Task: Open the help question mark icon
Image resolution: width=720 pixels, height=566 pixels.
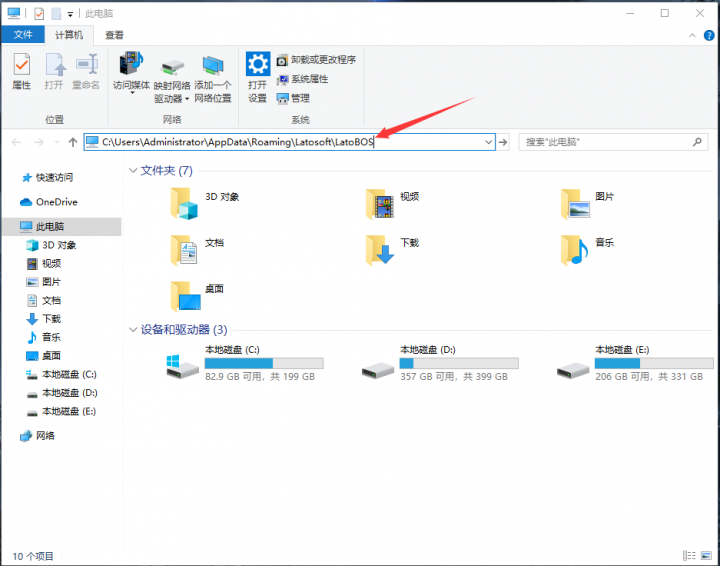Action: coord(709,35)
